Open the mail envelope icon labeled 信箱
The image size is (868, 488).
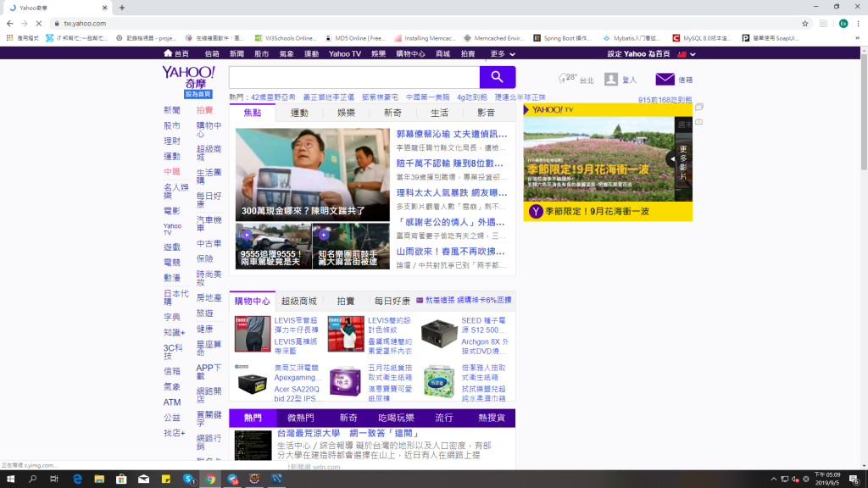tap(665, 79)
